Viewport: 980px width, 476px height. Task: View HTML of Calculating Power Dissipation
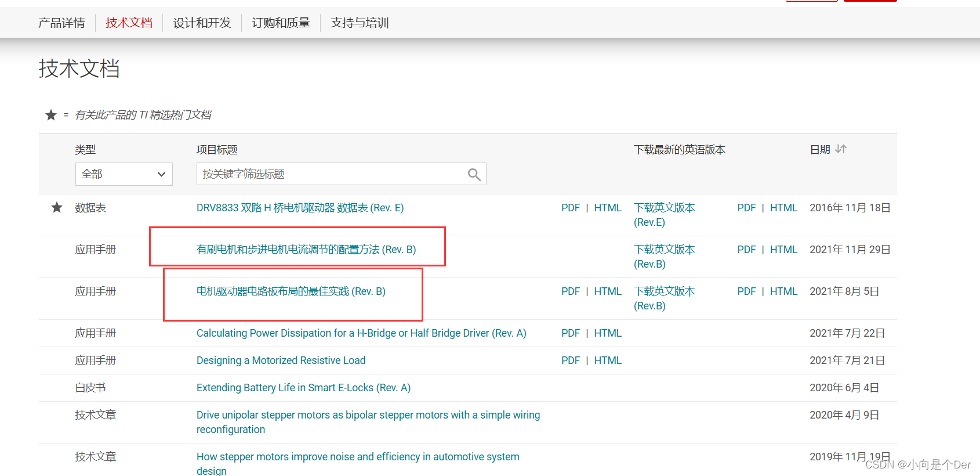(x=608, y=333)
